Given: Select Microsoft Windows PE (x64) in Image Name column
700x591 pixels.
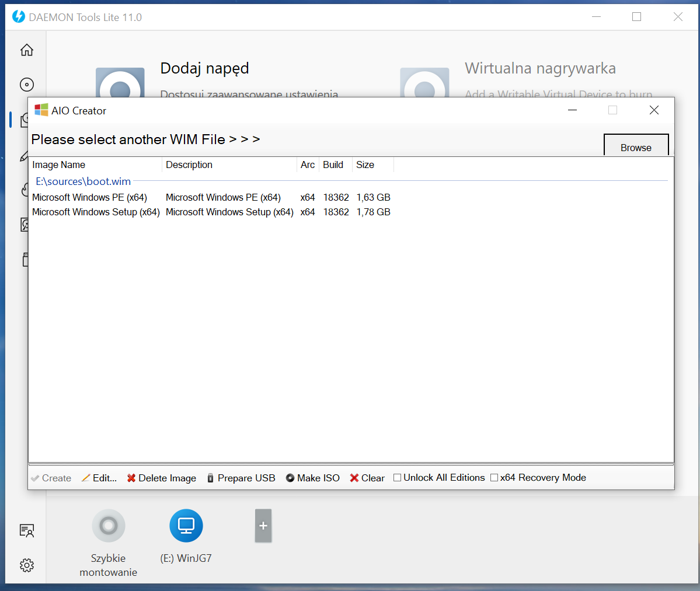Looking at the screenshot, I should (90, 197).
